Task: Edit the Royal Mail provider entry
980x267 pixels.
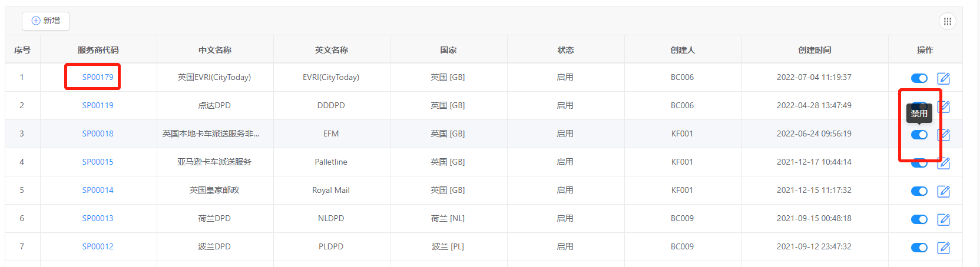Action: point(943,191)
